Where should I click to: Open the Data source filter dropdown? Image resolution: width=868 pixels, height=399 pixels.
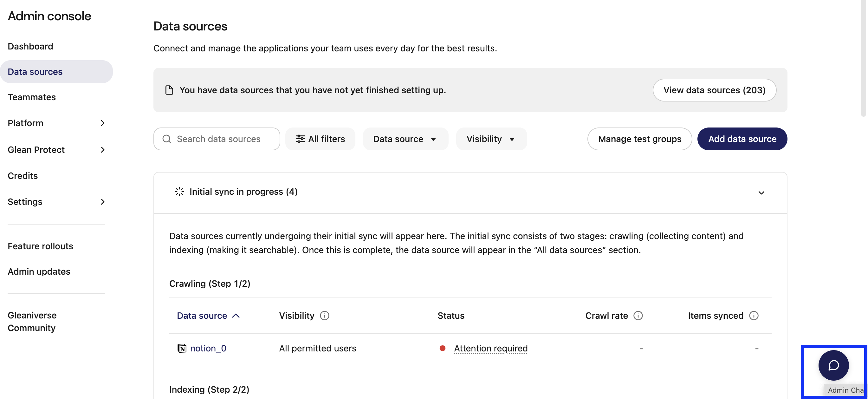[x=405, y=139]
